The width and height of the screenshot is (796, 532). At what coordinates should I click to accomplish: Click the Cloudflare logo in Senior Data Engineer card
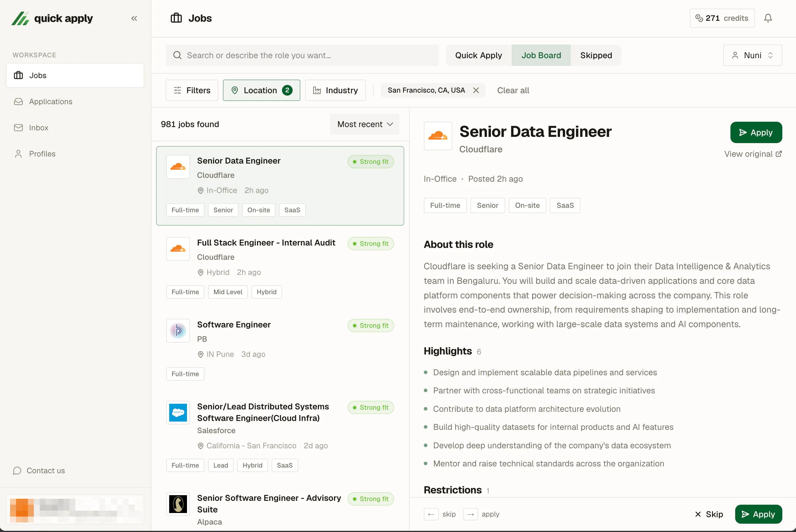(178, 167)
